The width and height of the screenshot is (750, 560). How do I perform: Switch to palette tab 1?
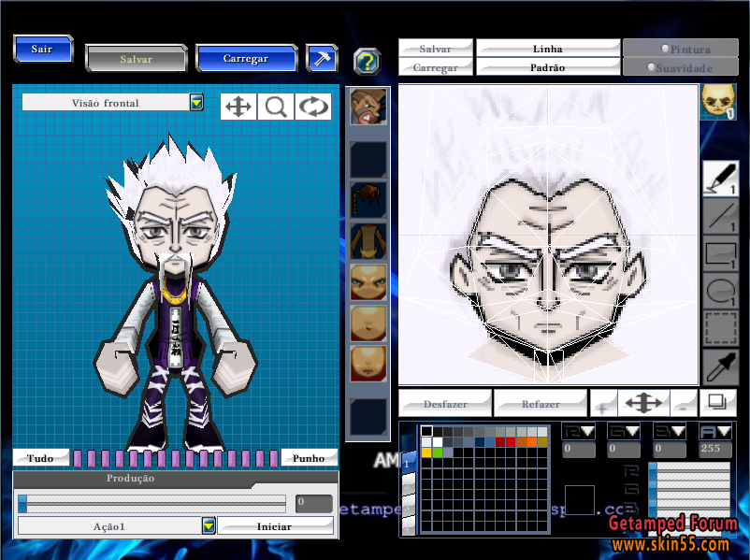(x=408, y=463)
